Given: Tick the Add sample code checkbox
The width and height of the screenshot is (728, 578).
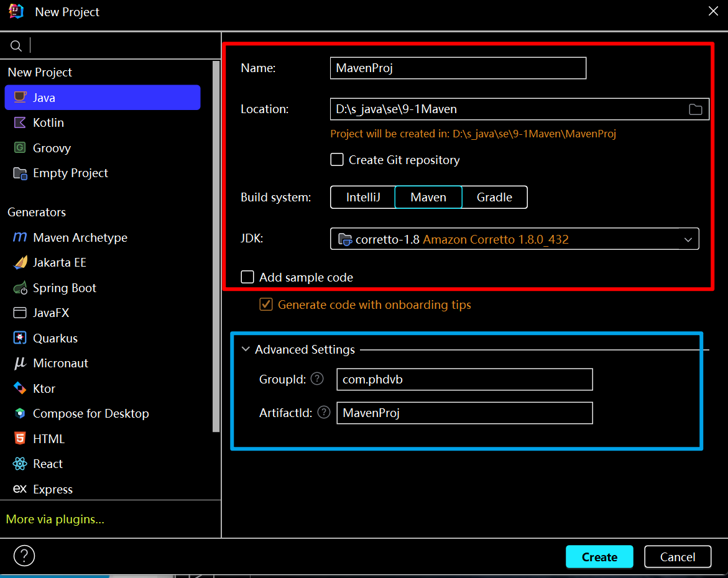Looking at the screenshot, I should (x=247, y=277).
